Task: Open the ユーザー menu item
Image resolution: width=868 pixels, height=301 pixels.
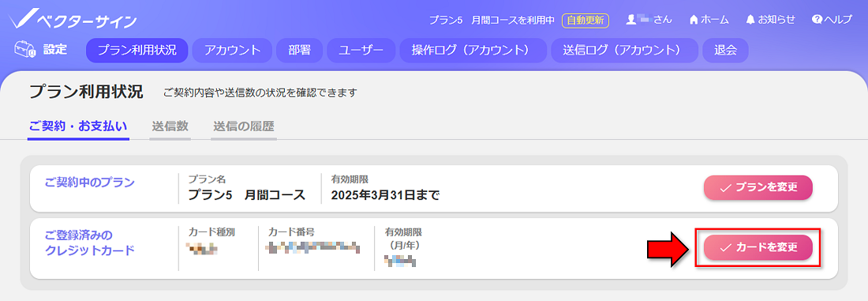Action: pyautogui.click(x=361, y=51)
